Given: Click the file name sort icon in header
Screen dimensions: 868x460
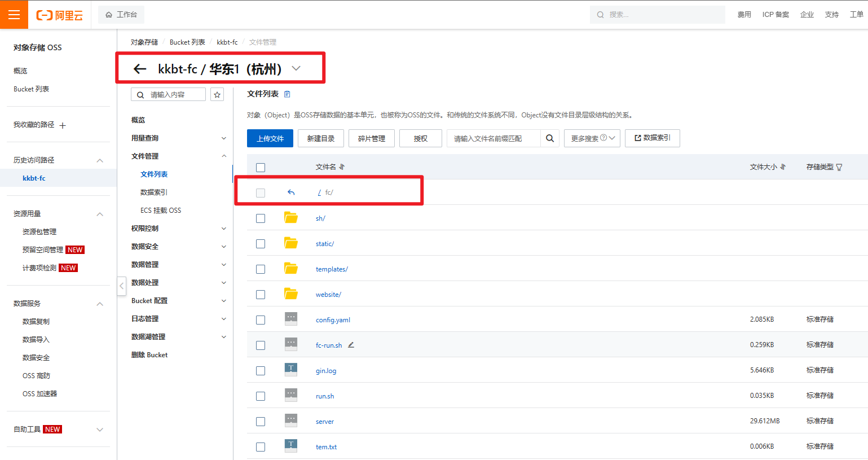Looking at the screenshot, I should tap(342, 167).
